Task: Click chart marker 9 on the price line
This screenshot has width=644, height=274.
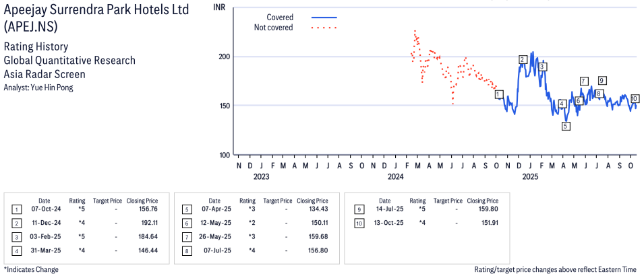Action: click(x=602, y=80)
